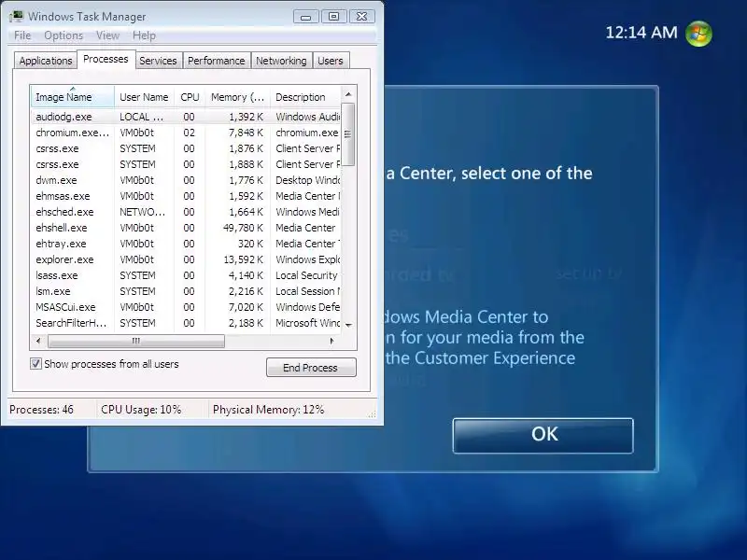Select the chromium.exe process row
747x560 pixels.
(186, 133)
